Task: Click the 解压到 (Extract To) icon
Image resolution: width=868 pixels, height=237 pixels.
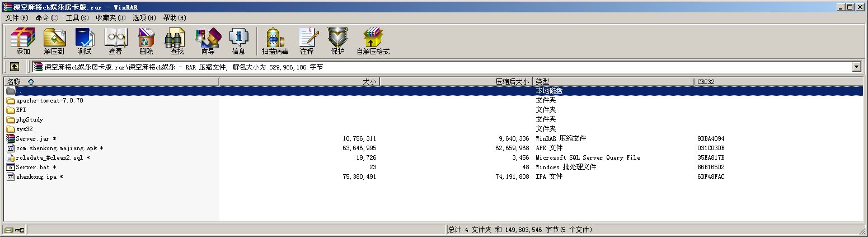Action: point(54,41)
